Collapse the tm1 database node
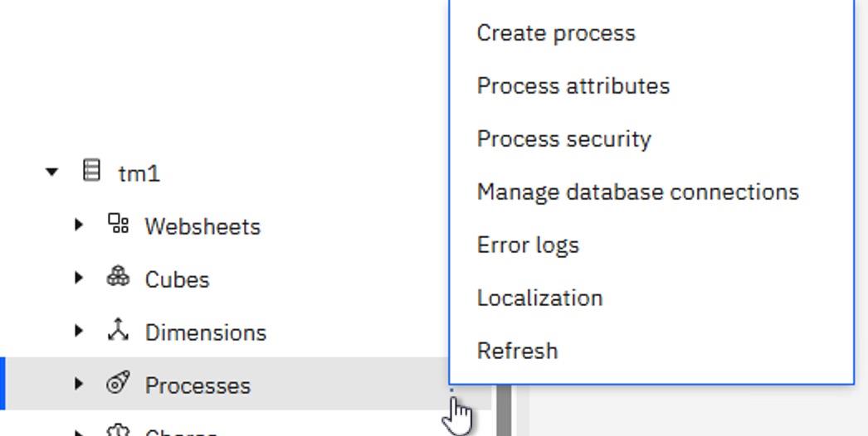 [52, 172]
